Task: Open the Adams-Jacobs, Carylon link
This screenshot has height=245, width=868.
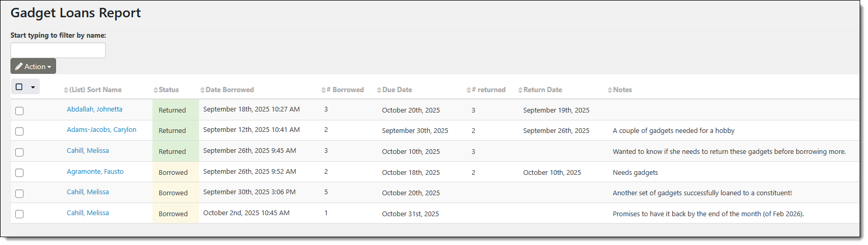Action: coord(101,130)
